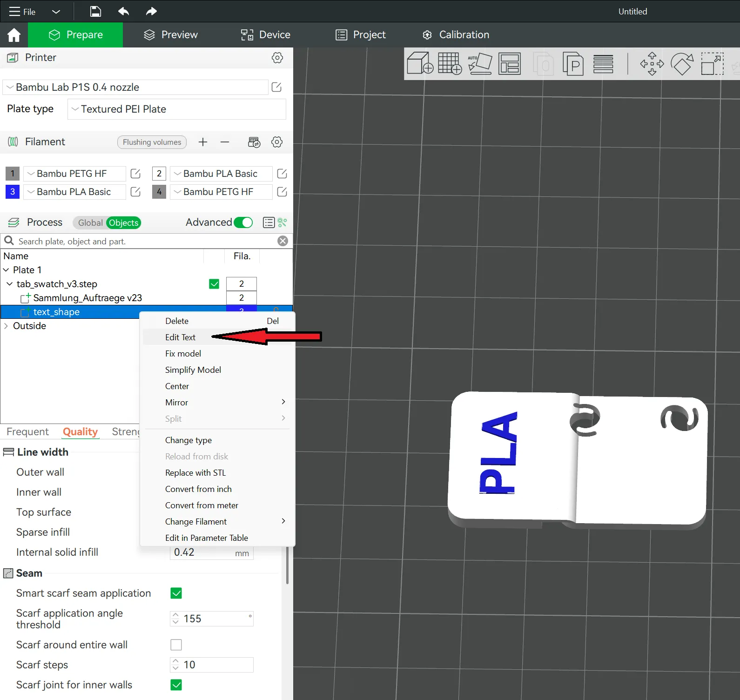
Task: Choose Delete from the context menu
Action: [x=217, y=321]
